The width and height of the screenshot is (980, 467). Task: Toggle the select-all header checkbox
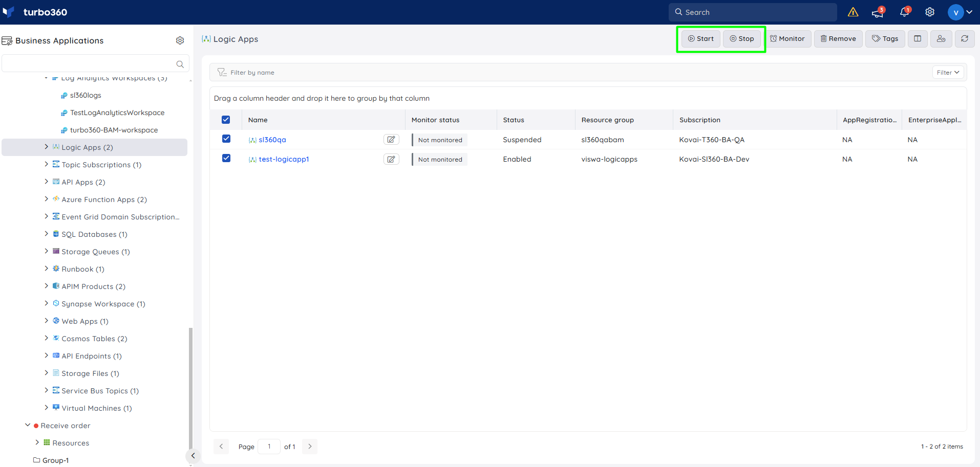[226, 120]
